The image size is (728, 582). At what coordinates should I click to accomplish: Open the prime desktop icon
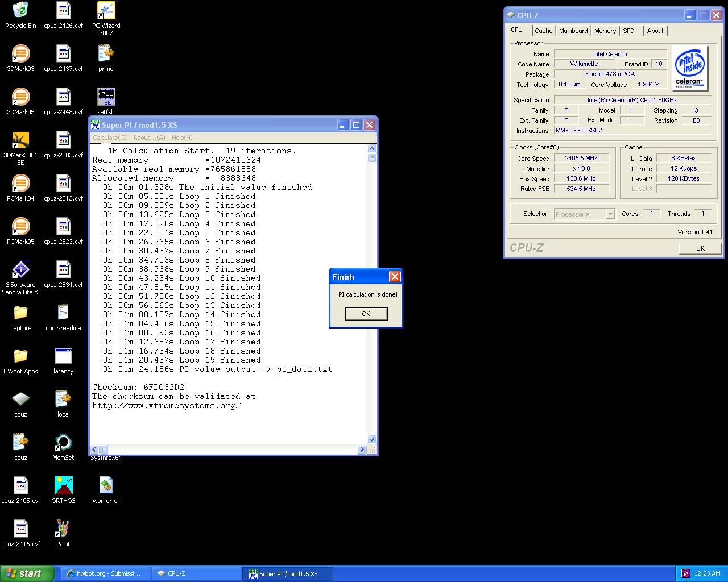tap(106, 59)
